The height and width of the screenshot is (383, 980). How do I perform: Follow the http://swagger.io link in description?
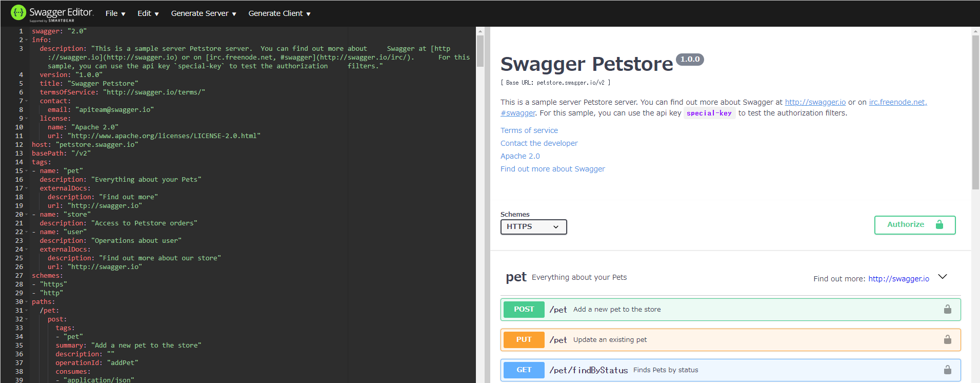[x=815, y=102]
